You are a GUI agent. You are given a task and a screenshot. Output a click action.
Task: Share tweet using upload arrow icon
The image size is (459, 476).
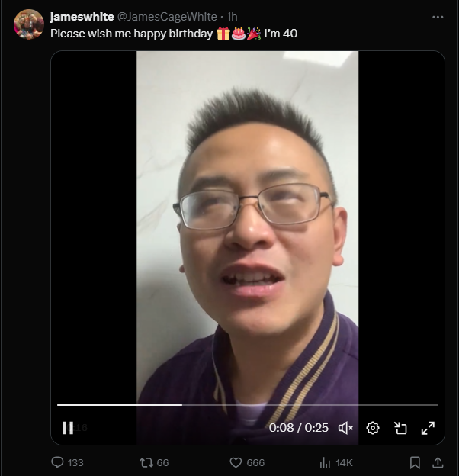point(438,462)
